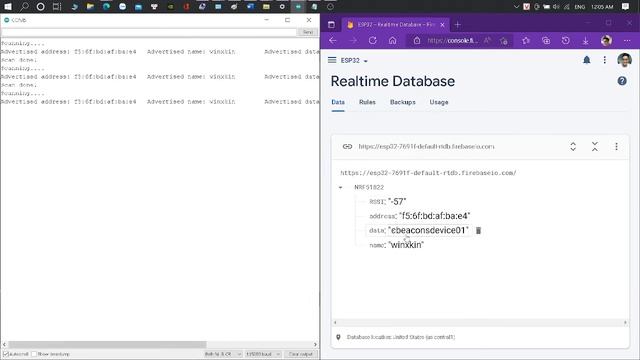
Task: Edit the name value "winxkin"
Action: coord(406,245)
